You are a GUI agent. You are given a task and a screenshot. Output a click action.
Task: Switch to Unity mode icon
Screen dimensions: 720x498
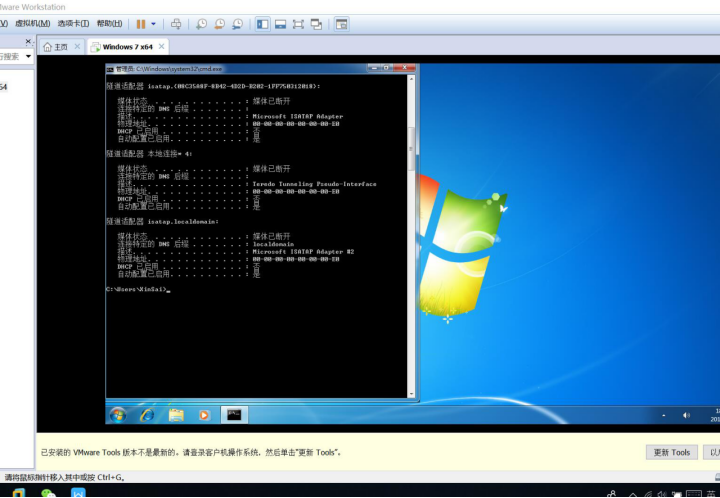tap(316, 24)
